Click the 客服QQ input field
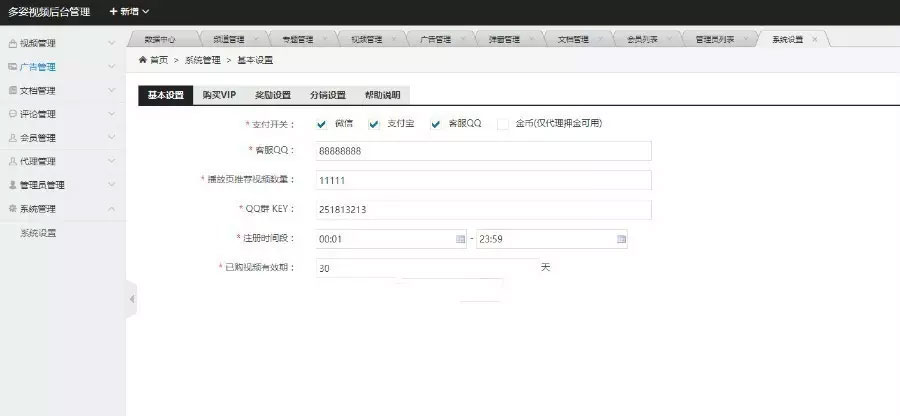Screen dimensions: 900x416 [x=483, y=150]
